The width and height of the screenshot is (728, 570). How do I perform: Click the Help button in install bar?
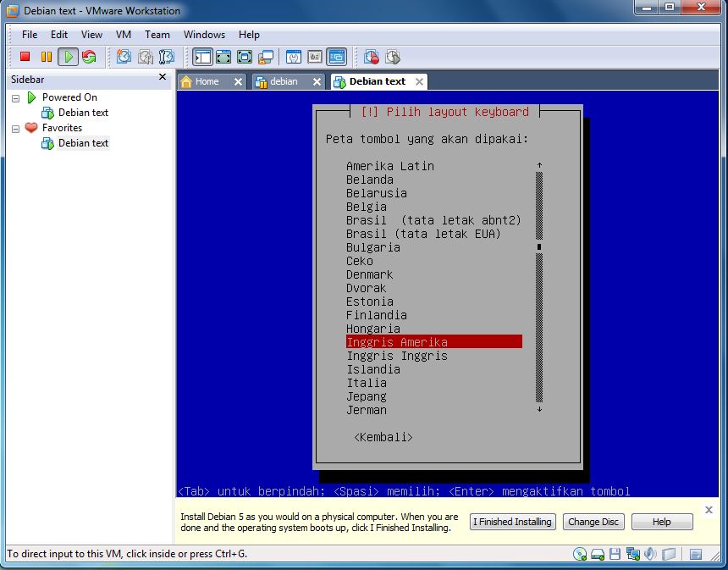click(662, 522)
